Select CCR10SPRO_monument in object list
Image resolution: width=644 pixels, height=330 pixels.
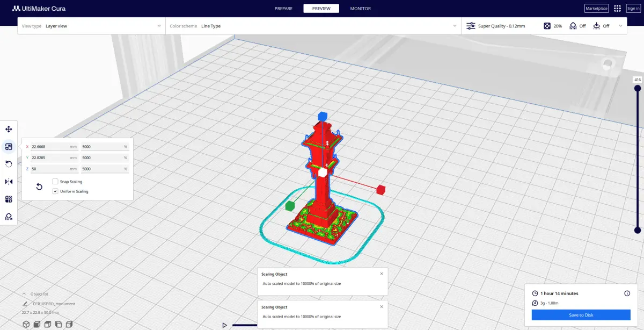(54, 304)
